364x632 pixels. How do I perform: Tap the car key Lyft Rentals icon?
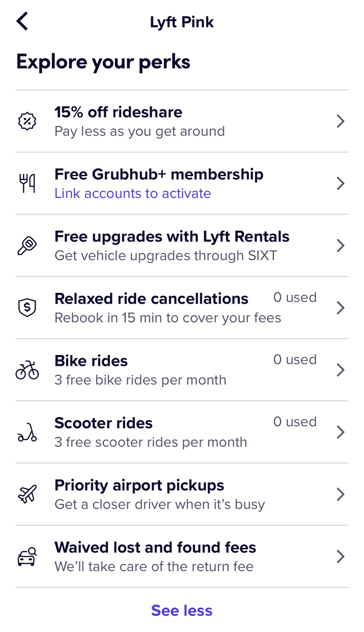27,246
